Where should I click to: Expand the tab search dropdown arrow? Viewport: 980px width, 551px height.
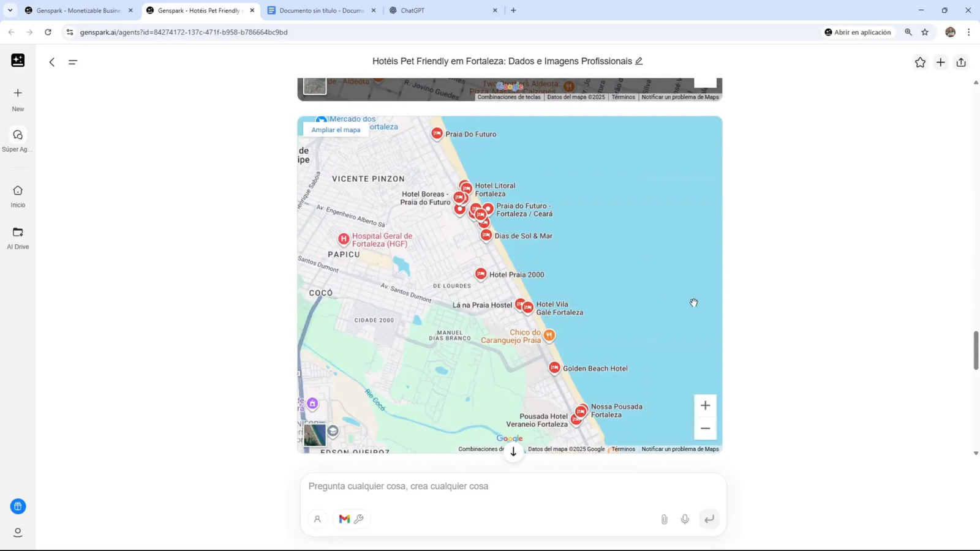coord(10,10)
